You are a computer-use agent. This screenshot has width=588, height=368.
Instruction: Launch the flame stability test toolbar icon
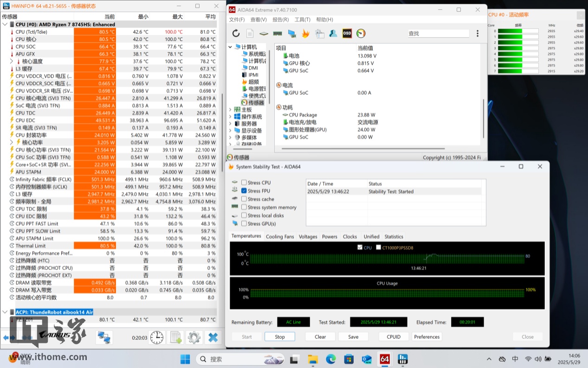(305, 33)
